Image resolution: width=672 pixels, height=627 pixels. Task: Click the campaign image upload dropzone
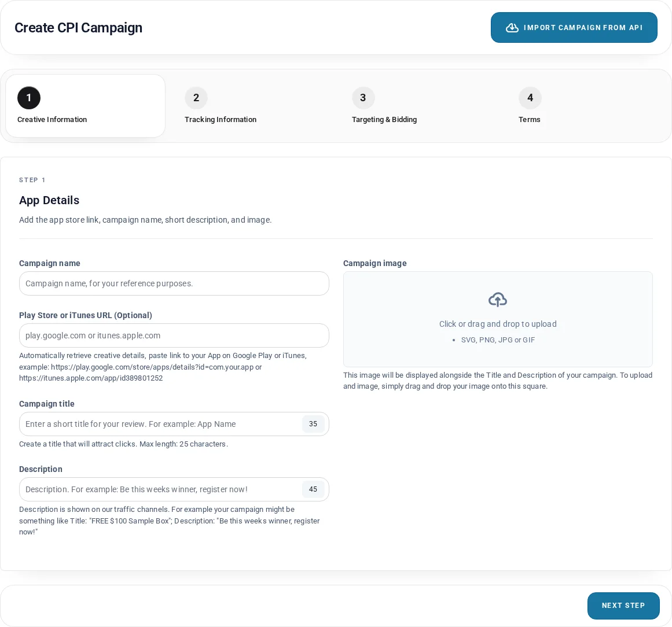pyautogui.click(x=498, y=319)
